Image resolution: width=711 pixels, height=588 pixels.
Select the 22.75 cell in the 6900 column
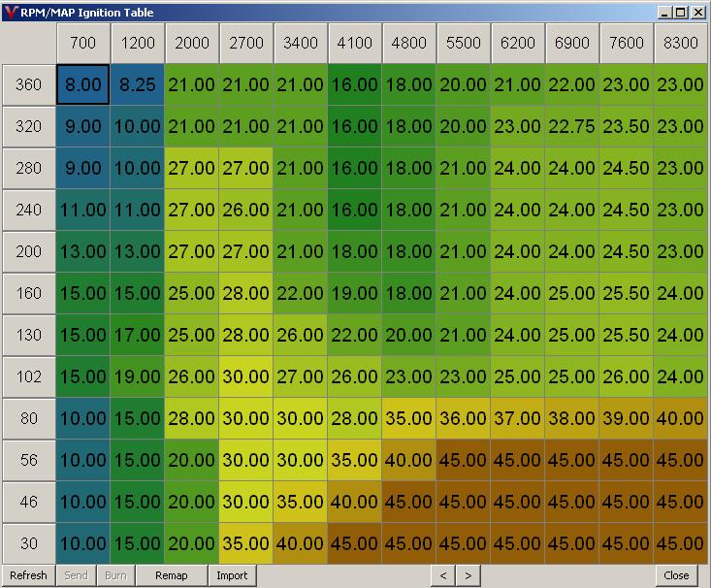click(571, 127)
